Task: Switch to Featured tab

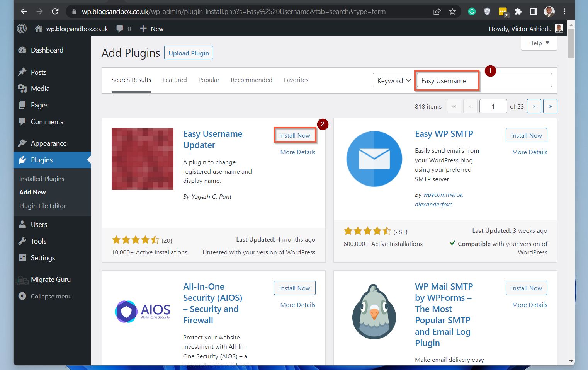Action: [x=175, y=80]
